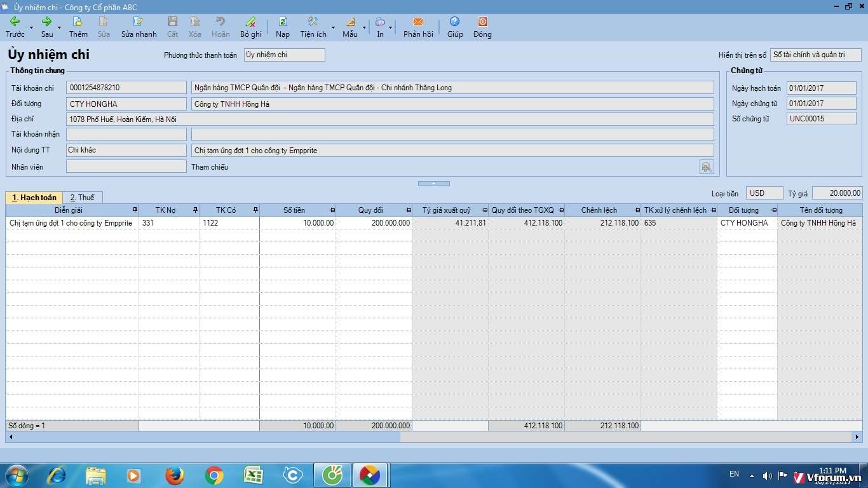This screenshot has height=488, width=868.
Task: Click the reference search icon beside Tham chiếu
Action: 706,167
